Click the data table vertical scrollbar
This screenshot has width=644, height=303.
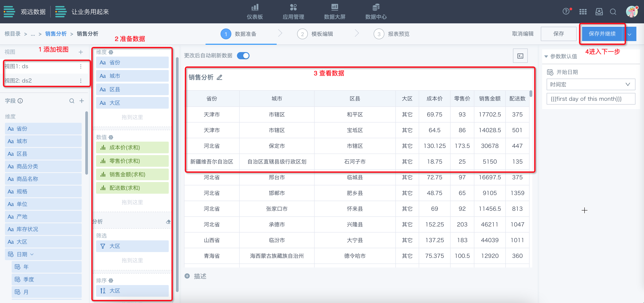531,94
